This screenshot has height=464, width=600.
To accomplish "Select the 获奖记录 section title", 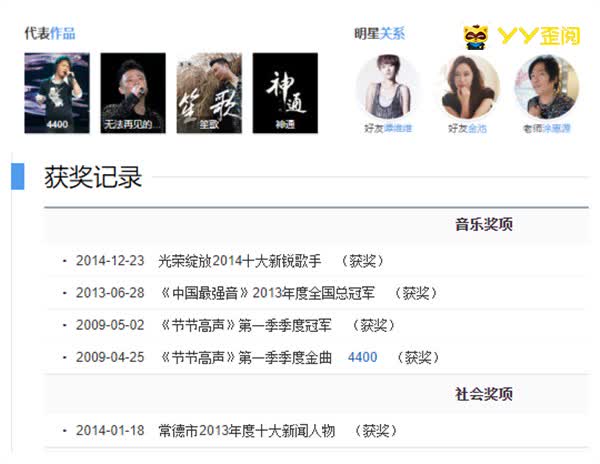I will coord(93,177).
